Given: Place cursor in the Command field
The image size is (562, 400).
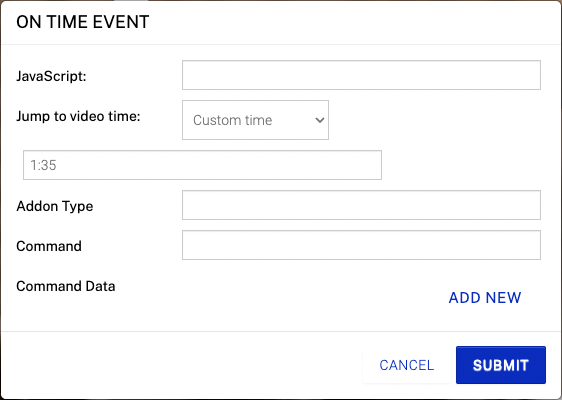Looking at the screenshot, I should coord(361,245).
